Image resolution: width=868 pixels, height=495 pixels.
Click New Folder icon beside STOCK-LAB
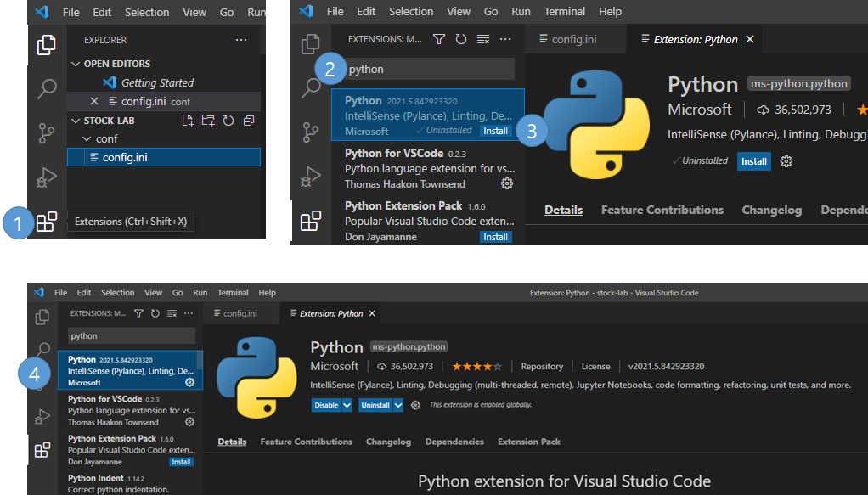[208, 121]
